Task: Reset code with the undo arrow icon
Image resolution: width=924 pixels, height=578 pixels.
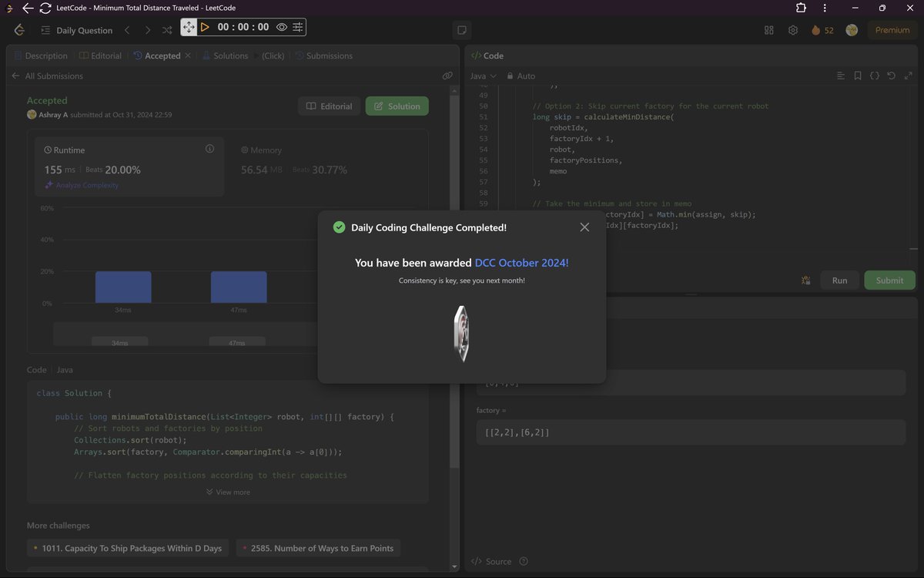Action: [892, 76]
